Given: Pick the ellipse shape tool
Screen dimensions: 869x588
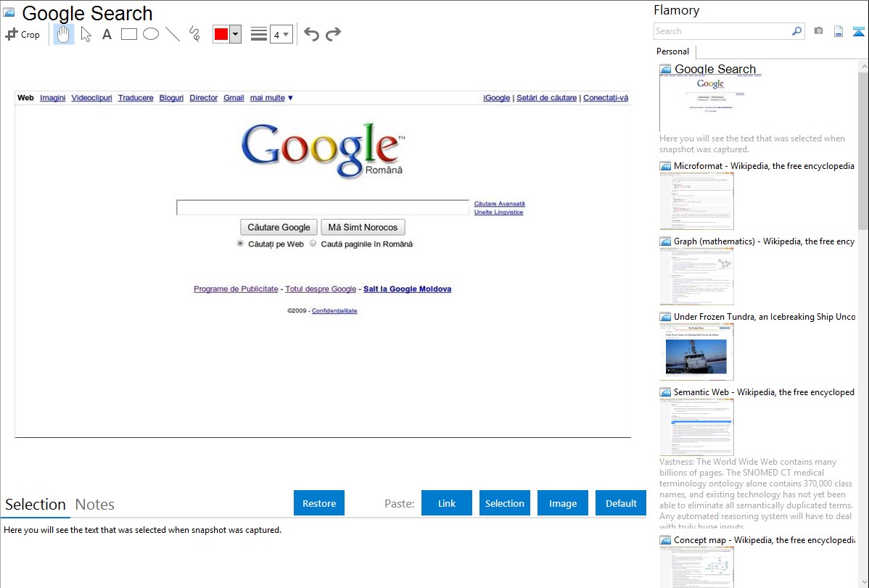Looking at the screenshot, I should pyautogui.click(x=151, y=34).
